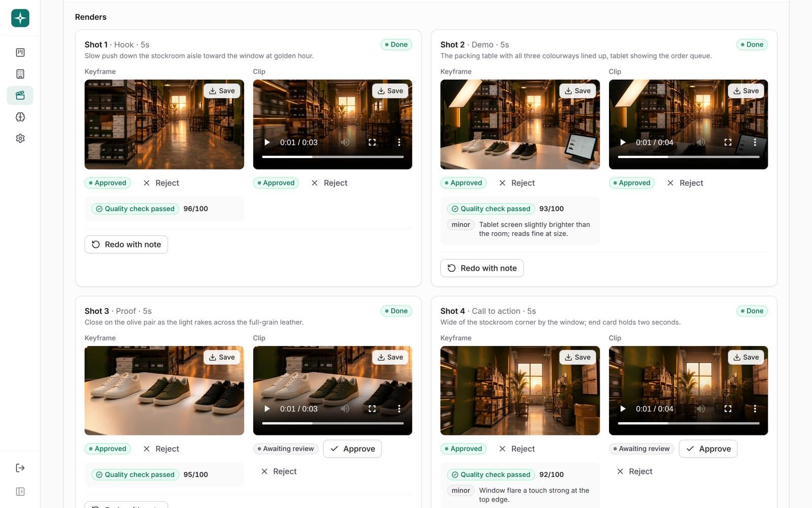Fullscreen the Shot 2 clip
Image resolution: width=812 pixels, height=508 pixels.
click(728, 142)
